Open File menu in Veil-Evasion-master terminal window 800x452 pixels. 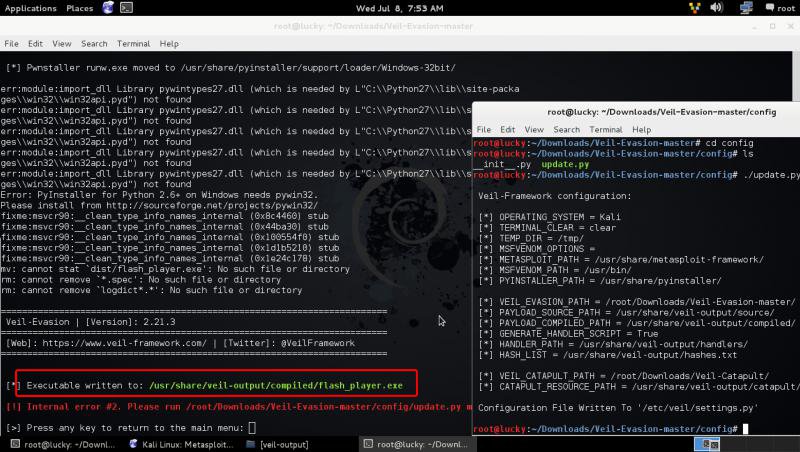(x=11, y=44)
